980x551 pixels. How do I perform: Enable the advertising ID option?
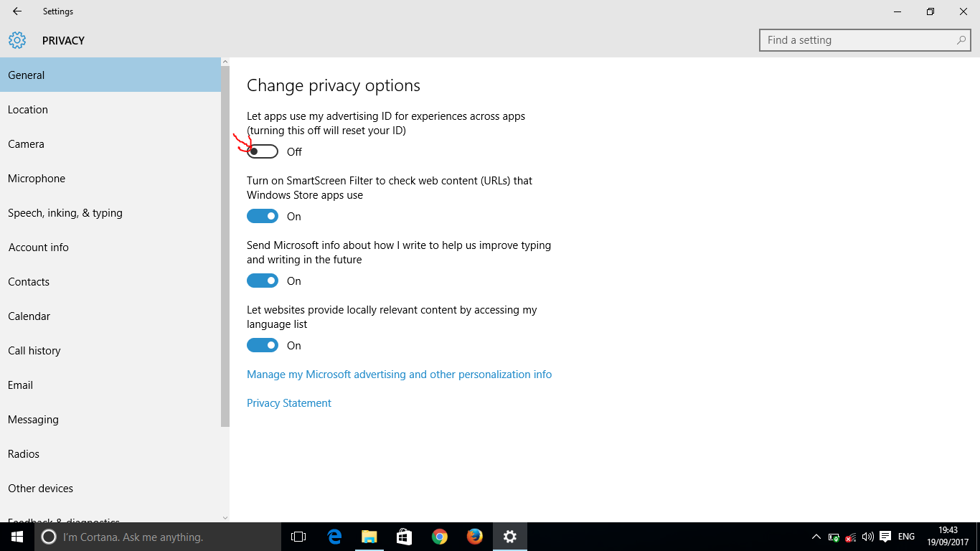(262, 151)
